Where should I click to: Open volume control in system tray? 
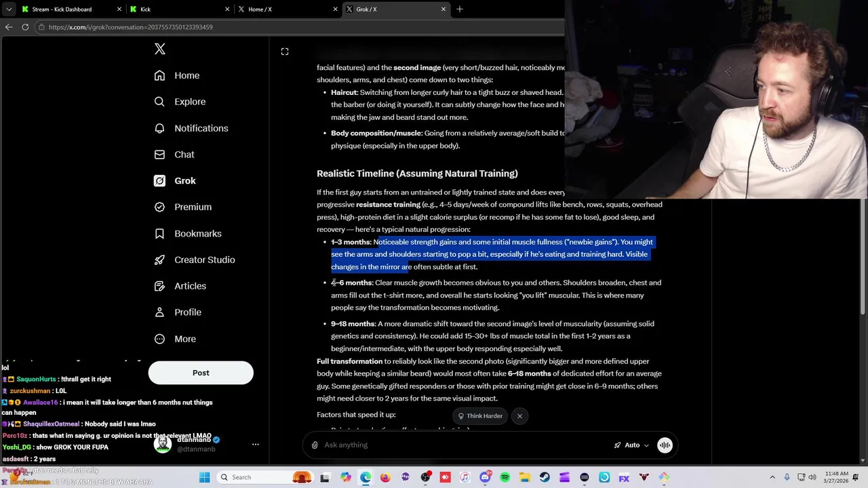click(812, 477)
